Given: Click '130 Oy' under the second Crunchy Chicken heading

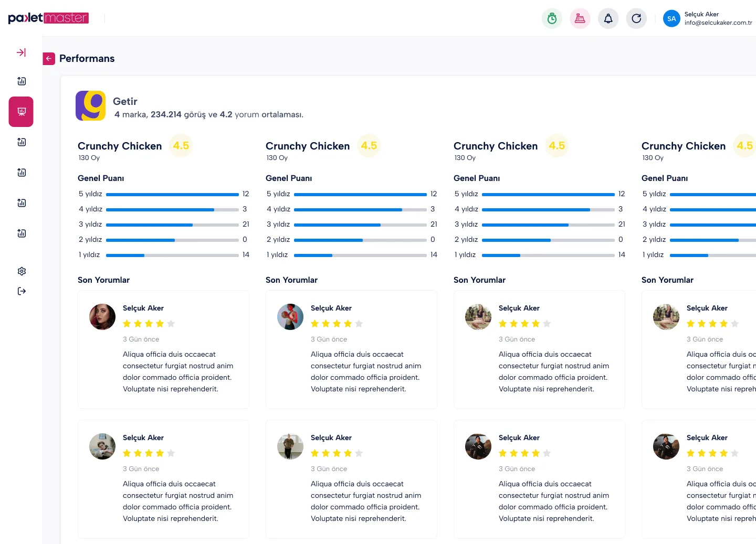Looking at the screenshot, I should pos(277,158).
